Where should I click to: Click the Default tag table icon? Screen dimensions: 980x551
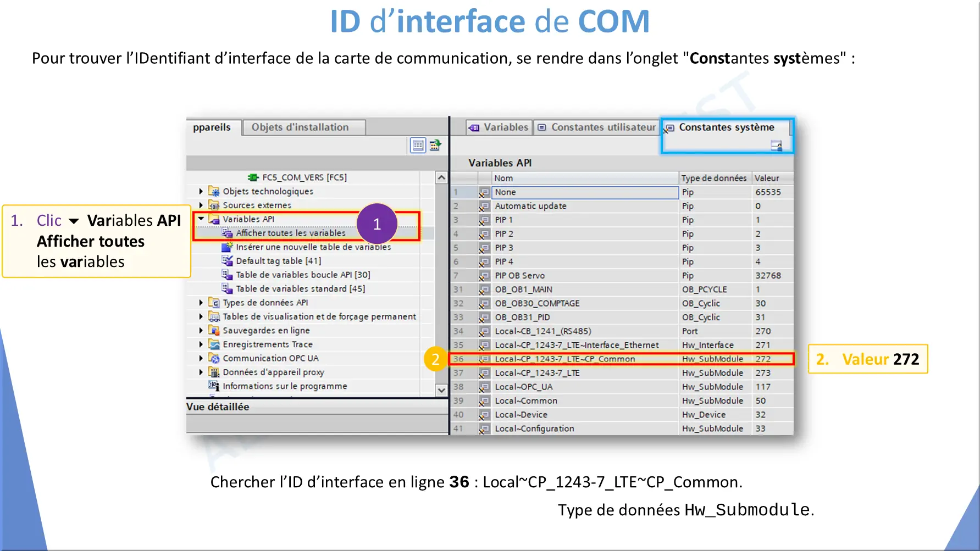pos(227,261)
